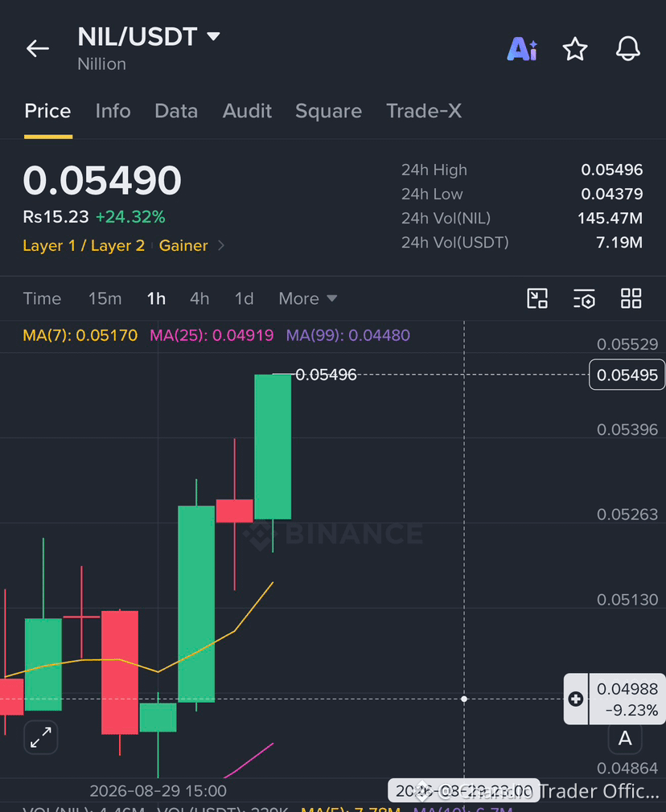
Task: Open the Layer 1 / Layer 2 tag
Action: click(x=84, y=245)
